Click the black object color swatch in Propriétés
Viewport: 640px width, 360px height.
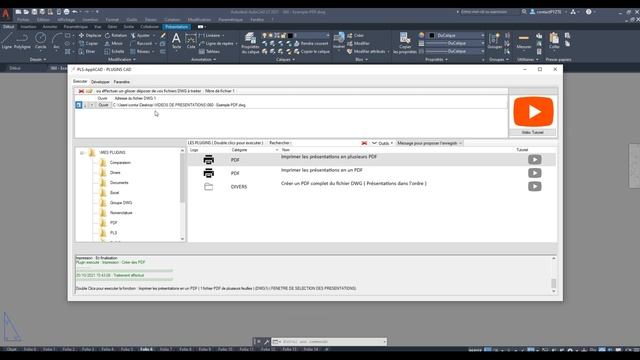pyautogui.click(x=431, y=36)
